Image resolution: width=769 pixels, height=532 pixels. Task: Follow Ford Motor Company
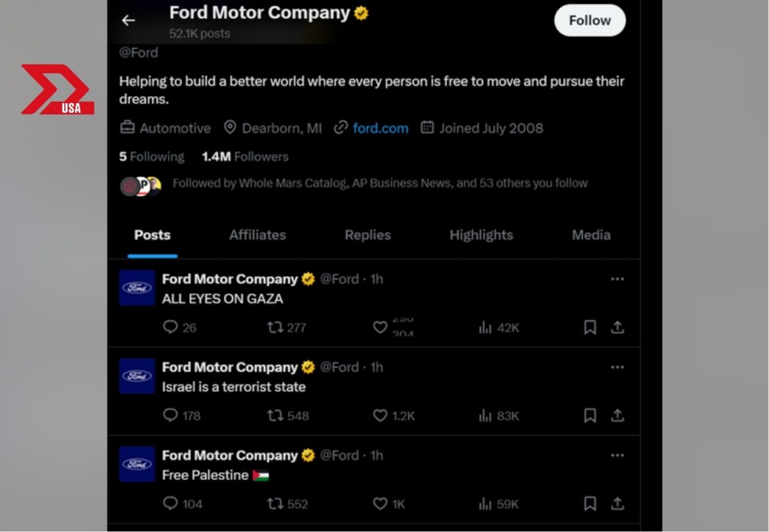point(590,20)
